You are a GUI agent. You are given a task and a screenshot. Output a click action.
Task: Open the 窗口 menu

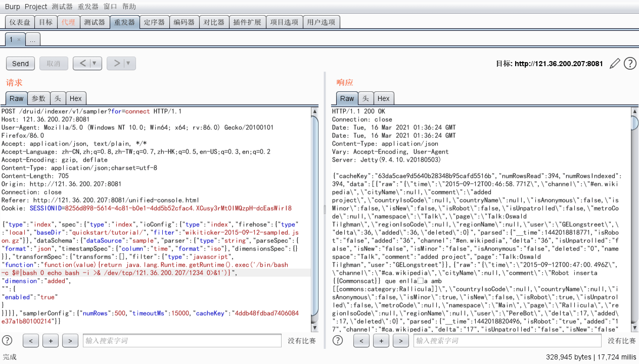pos(111,7)
